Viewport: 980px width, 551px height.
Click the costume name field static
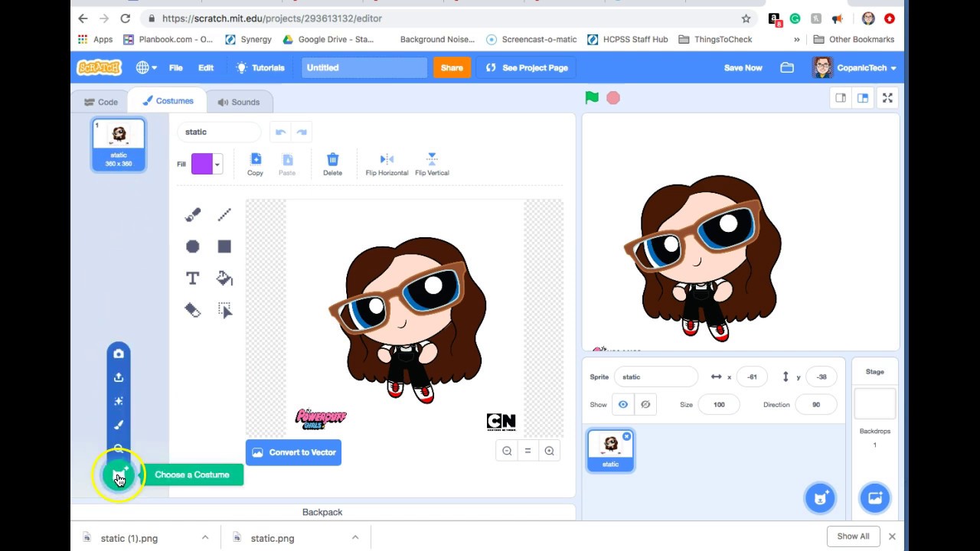(219, 132)
